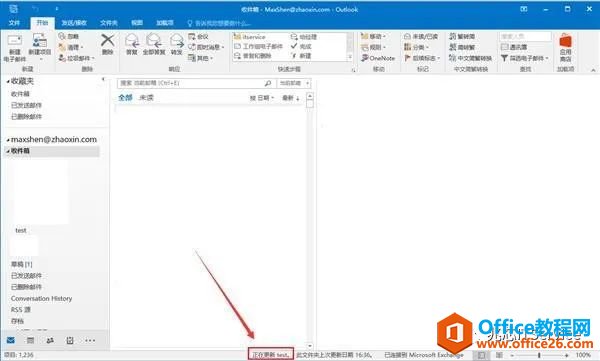The width and height of the screenshot is (600, 361).
Task: Open People view in navigation bar
Action: 50,340
